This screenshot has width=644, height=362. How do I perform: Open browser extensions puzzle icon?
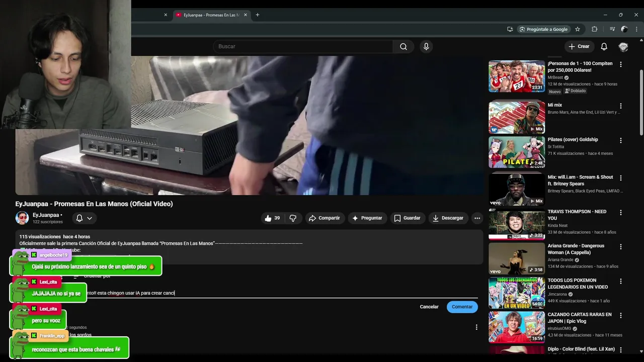tap(594, 29)
